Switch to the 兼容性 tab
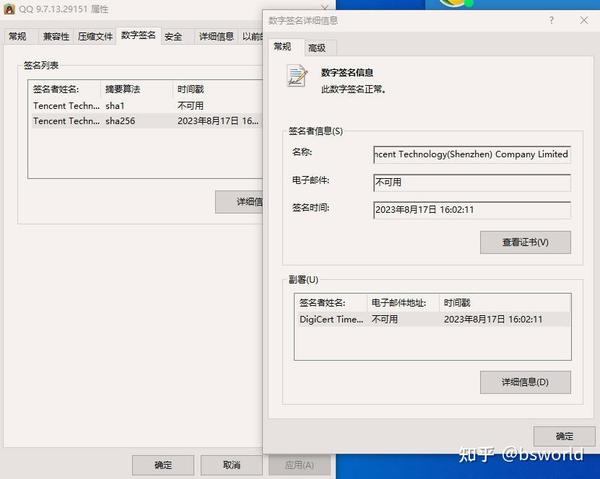This screenshot has height=479, width=600. [56, 37]
